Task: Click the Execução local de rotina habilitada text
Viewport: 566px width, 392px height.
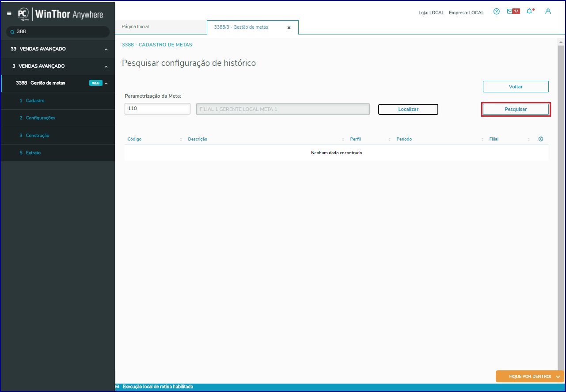Action: pos(158,387)
